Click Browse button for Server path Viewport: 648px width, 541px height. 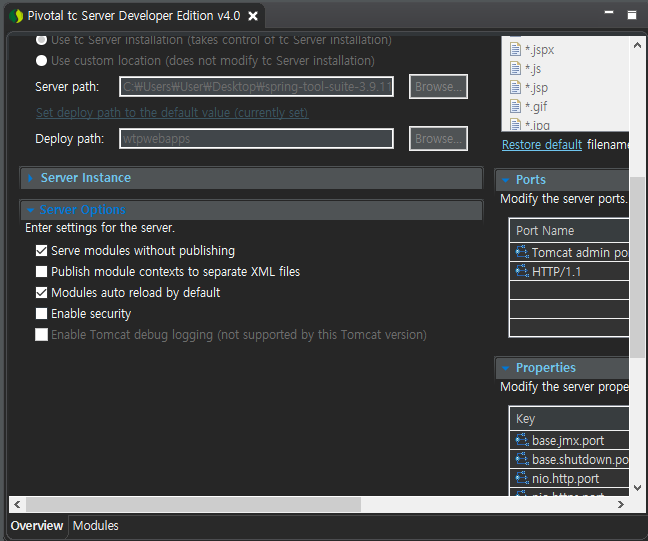click(x=438, y=87)
